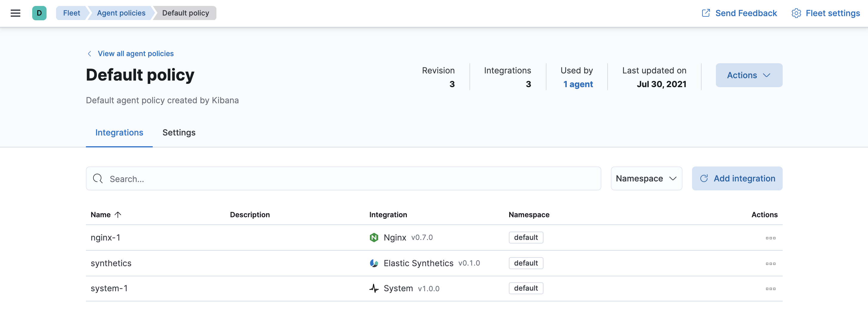Screen dimensions: 868x336
Task: Click the Add integration button
Action: pos(737,178)
